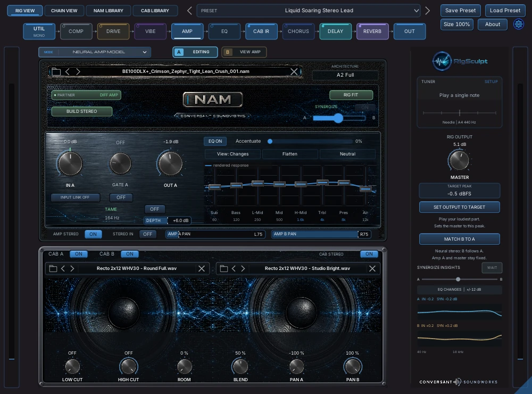This screenshot has height=394, width=532.
Task: Switch to the CHAIN VIEW tab
Action: tap(64, 11)
